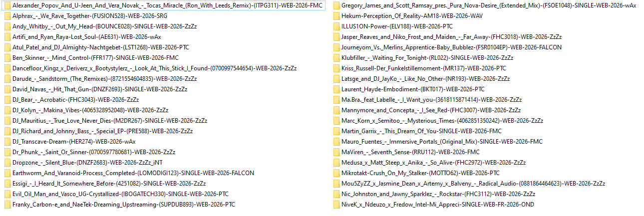The image size is (644, 216).
Task: Select Dancefloor Kingz Look At This Stick folder name
Action: pos(155,68)
